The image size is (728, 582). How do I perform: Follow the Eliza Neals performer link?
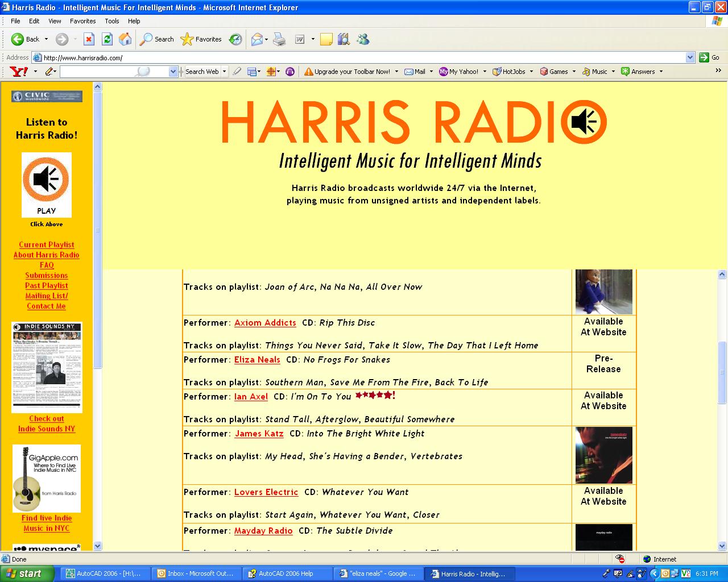pyautogui.click(x=257, y=360)
